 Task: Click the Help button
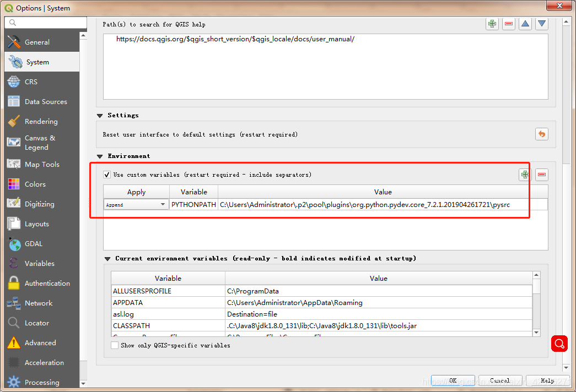[x=547, y=380]
